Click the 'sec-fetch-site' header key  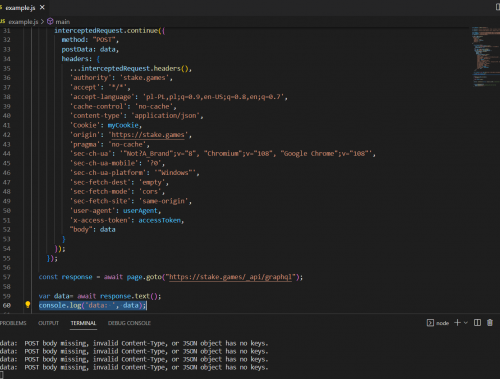pos(100,201)
